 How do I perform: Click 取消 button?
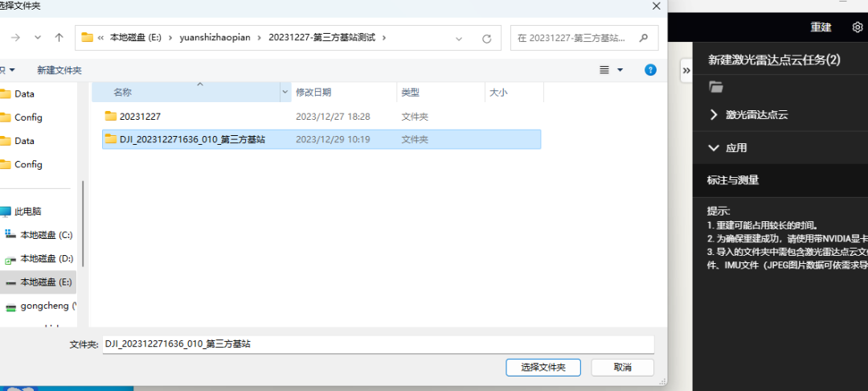[622, 367]
